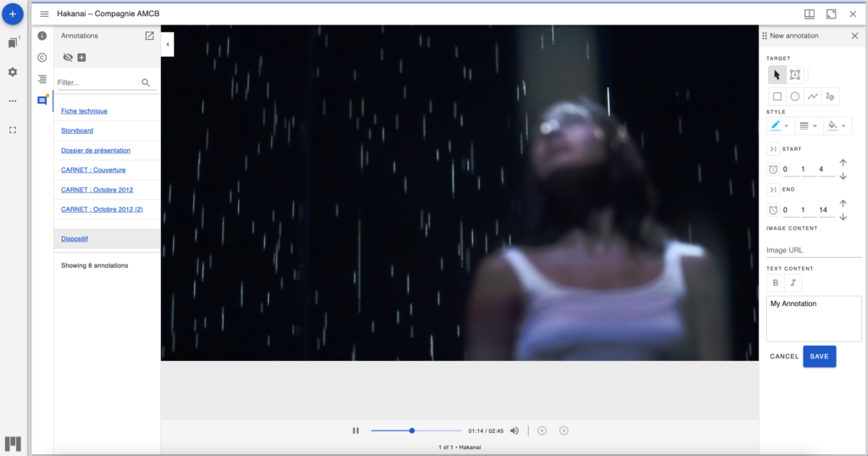Click the Mirador logo at bottom left
Screen dimensions: 868x456
(x=13, y=443)
